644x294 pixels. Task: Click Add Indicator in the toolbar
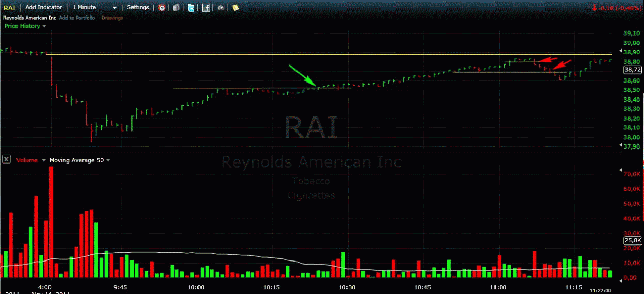44,7
